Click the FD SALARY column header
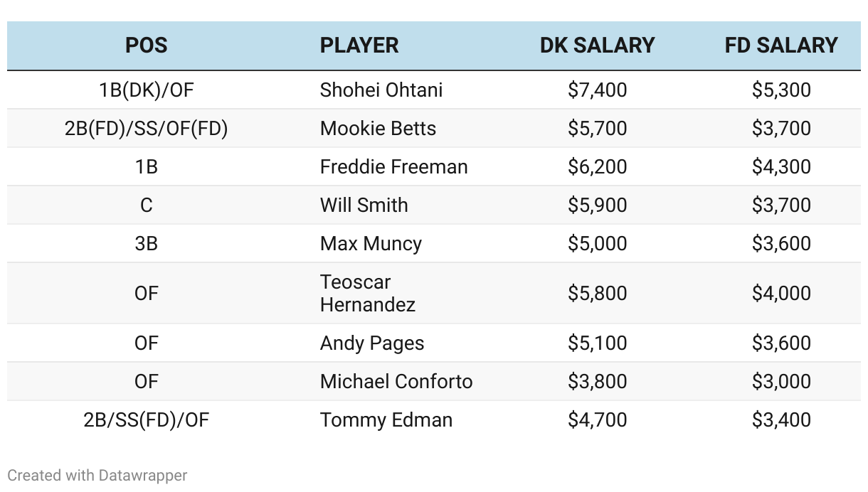 coord(781,46)
